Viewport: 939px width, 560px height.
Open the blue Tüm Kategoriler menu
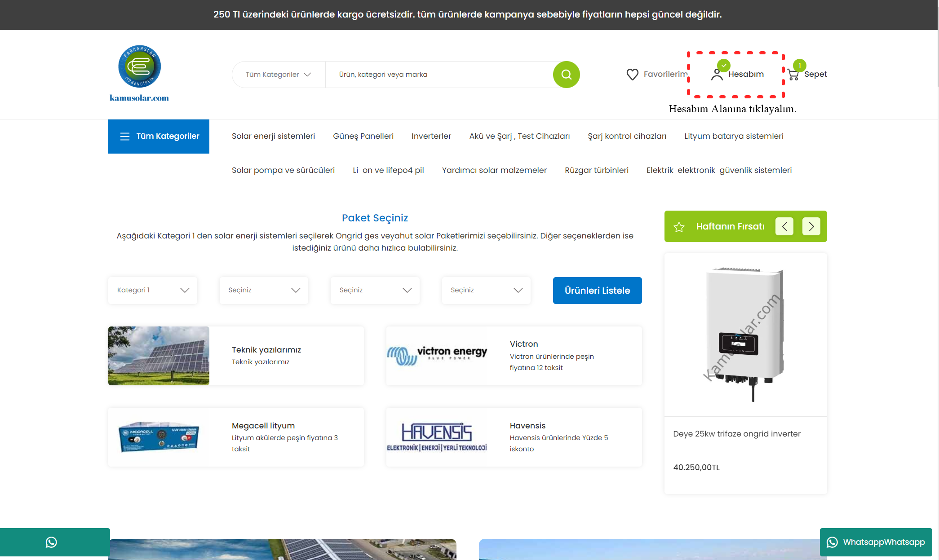tap(159, 137)
